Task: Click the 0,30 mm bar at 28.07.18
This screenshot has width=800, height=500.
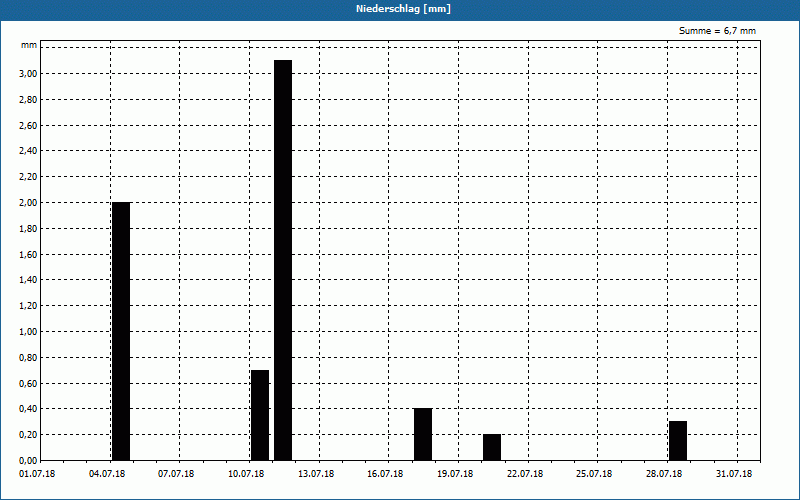Action: [678, 440]
